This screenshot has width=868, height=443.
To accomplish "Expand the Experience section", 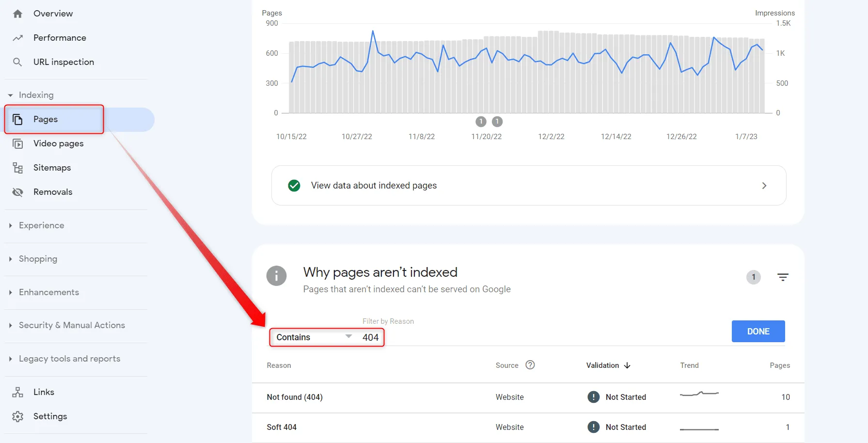I will (10, 225).
